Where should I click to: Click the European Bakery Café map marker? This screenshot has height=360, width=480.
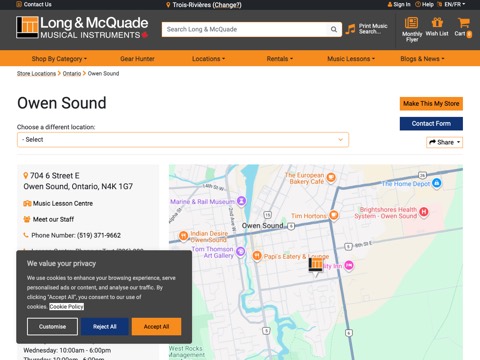pyautogui.click(x=331, y=177)
